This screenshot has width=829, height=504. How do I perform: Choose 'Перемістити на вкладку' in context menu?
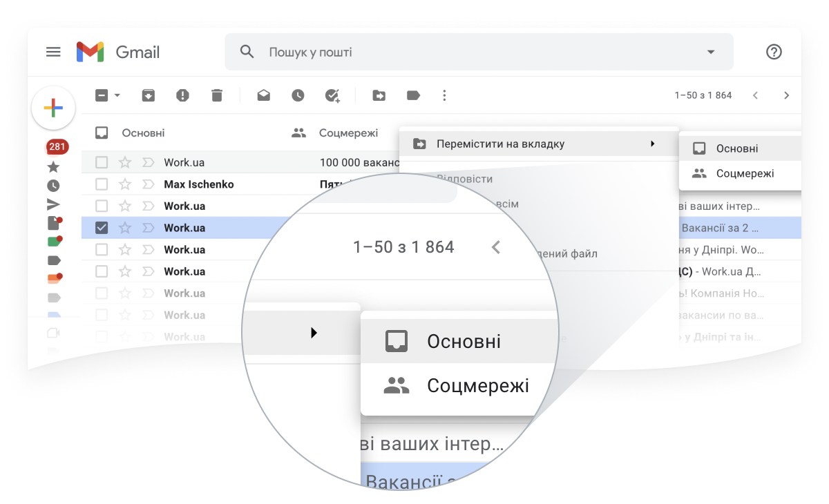(x=539, y=144)
